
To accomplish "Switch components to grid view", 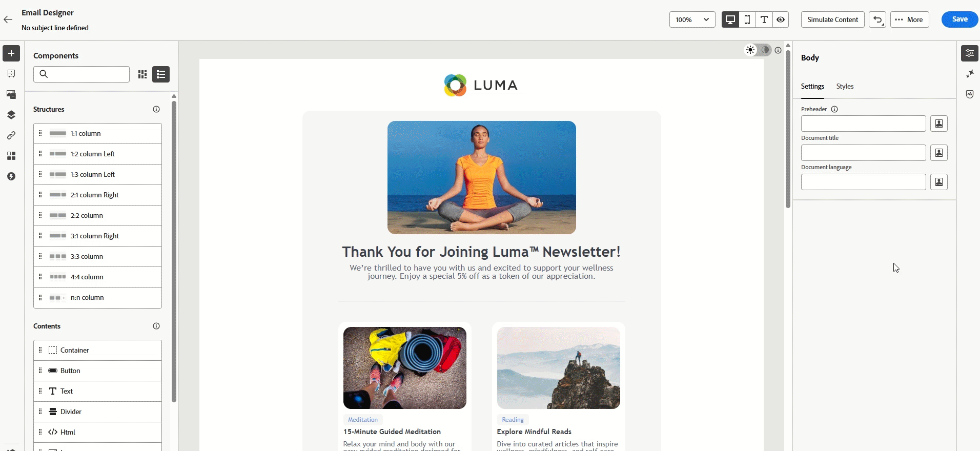I will coord(142,74).
